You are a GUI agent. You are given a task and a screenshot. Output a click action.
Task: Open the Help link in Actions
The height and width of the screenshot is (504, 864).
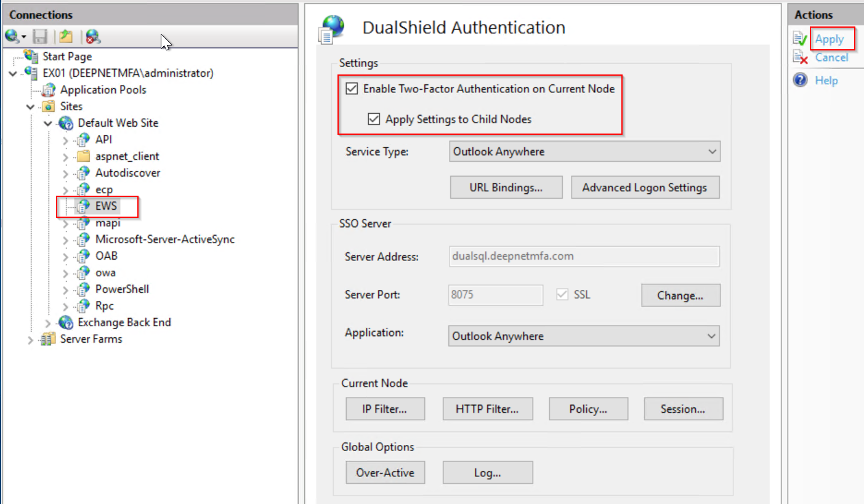point(826,81)
